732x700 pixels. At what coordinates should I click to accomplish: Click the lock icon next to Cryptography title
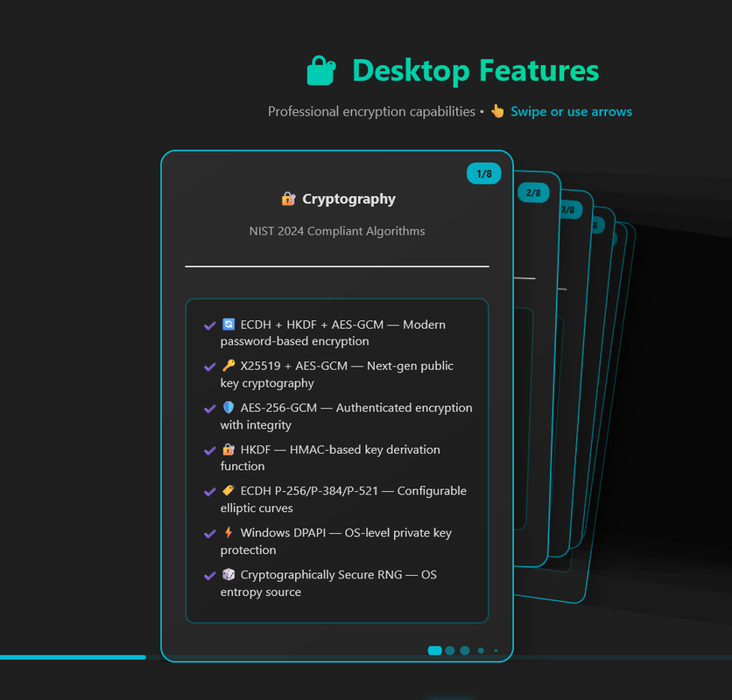pyautogui.click(x=288, y=199)
